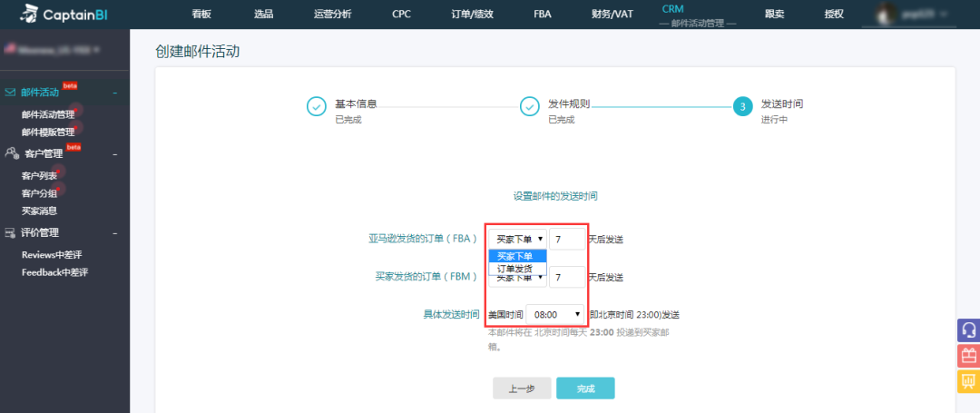Go to 客户列表 in sidebar
The image size is (980, 413).
point(39,175)
